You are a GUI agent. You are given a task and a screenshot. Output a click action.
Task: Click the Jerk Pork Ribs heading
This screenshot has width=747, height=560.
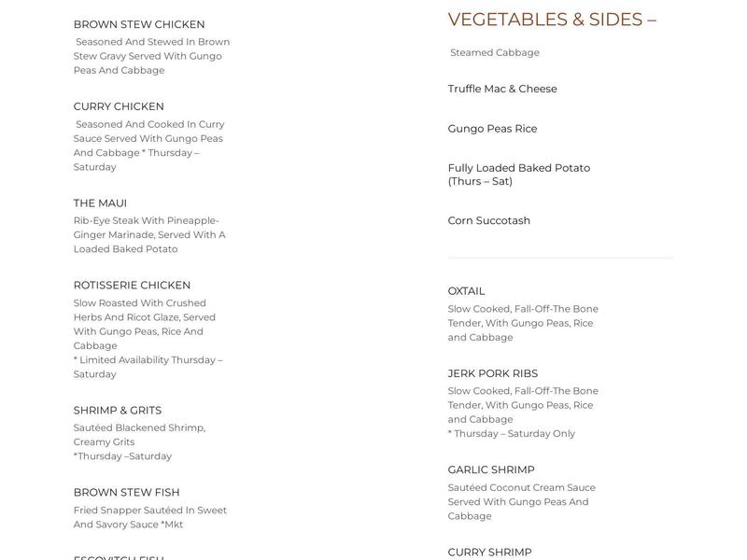(x=493, y=373)
